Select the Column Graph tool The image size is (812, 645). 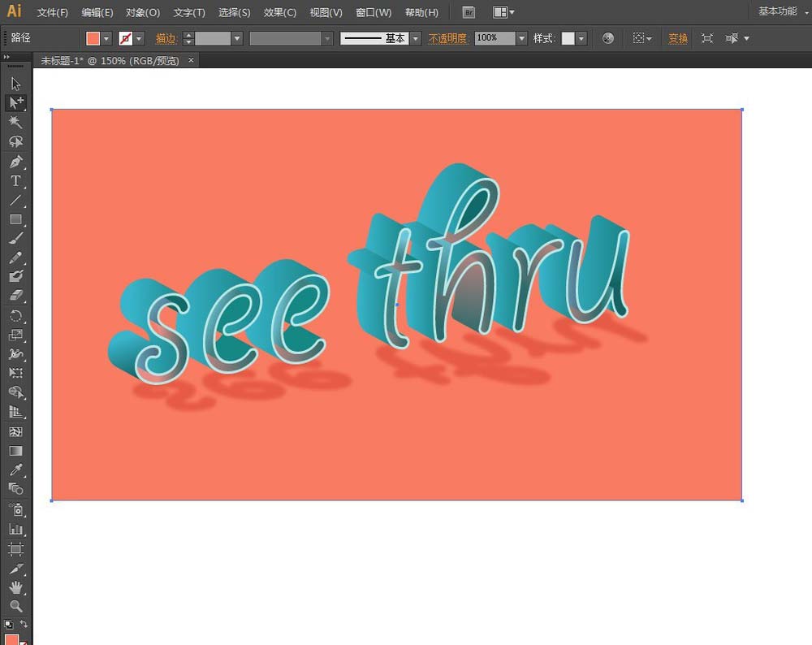point(15,529)
